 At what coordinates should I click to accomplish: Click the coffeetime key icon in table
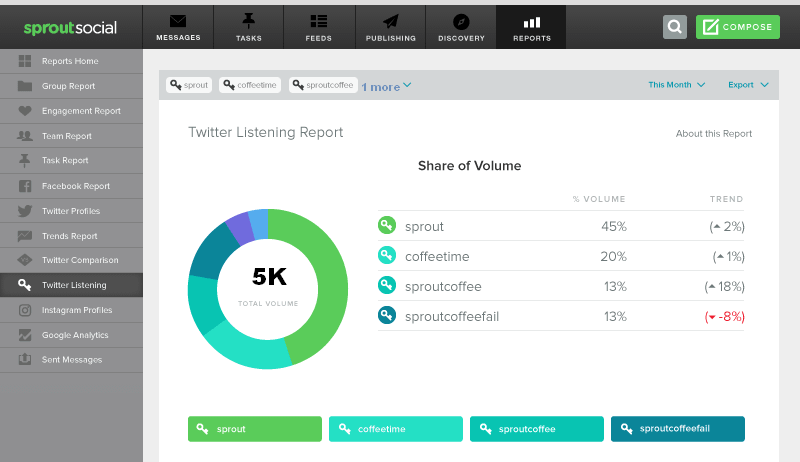[x=387, y=255]
